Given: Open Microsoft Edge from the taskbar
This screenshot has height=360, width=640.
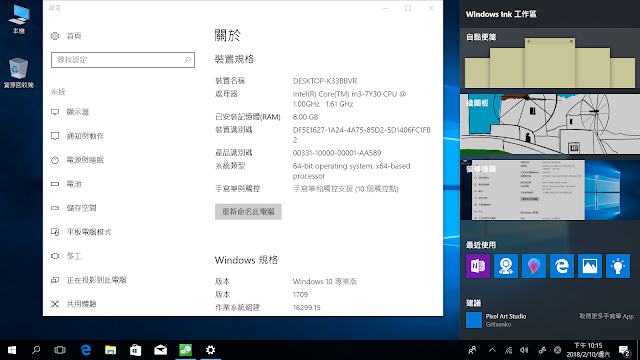Looking at the screenshot, I should click(86, 350).
